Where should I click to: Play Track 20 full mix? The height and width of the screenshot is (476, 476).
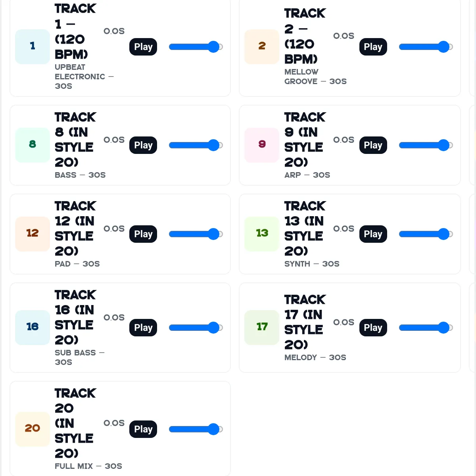(143, 429)
